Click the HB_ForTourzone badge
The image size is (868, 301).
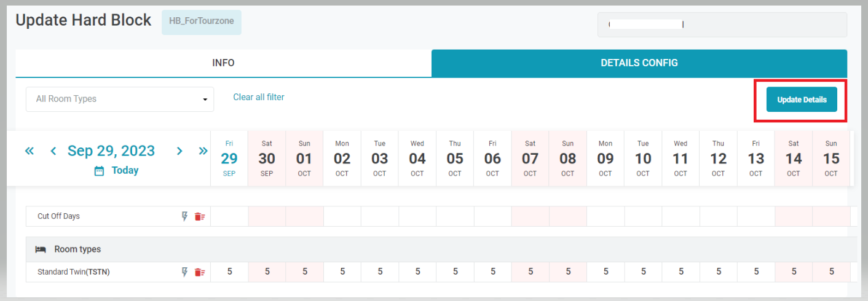[202, 21]
